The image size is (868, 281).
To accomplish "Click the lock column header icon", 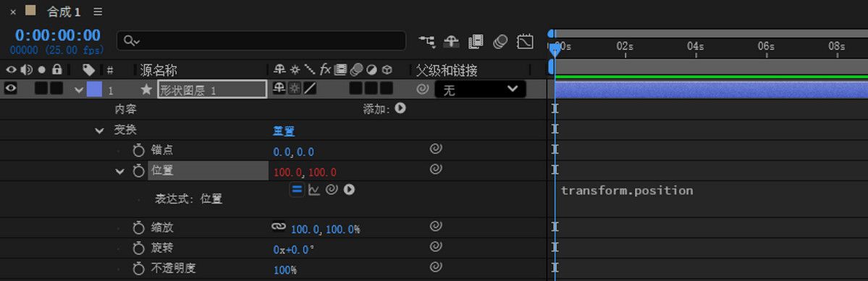I will tap(56, 70).
